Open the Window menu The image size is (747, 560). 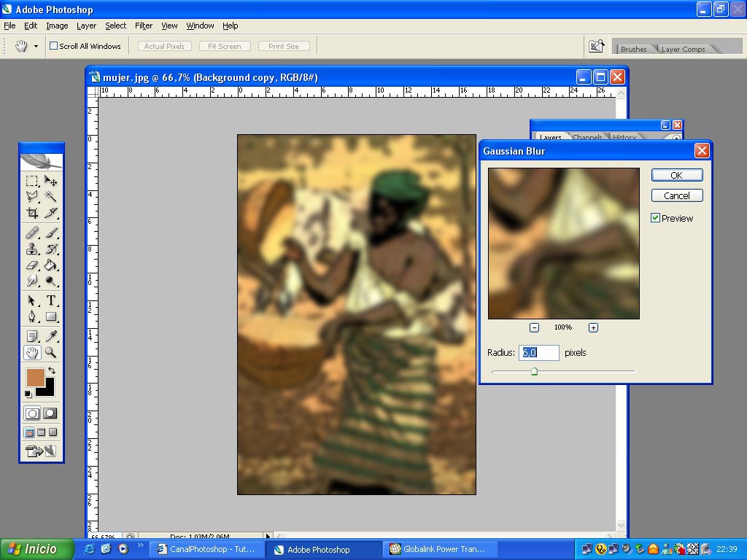[x=200, y=26]
